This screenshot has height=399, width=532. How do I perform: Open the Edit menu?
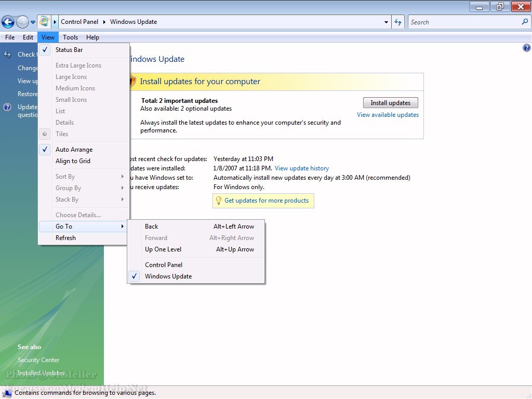[28, 37]
